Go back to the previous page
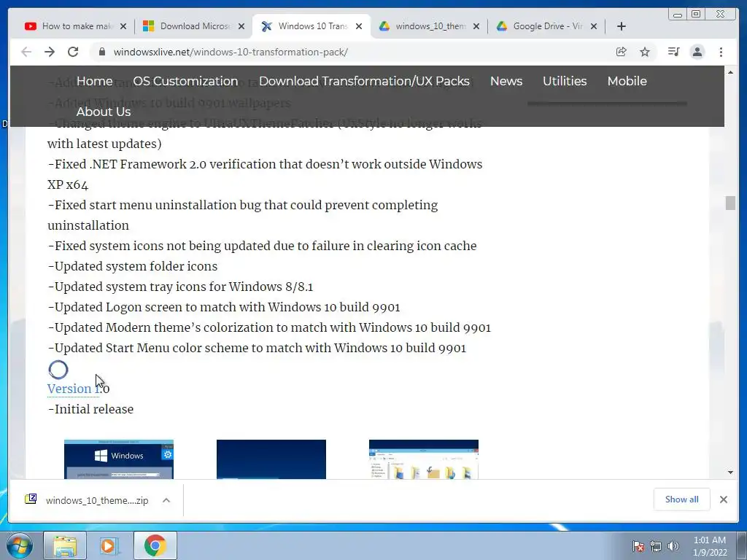This screenshot has width=747, height=560. [x=26, y=52]
